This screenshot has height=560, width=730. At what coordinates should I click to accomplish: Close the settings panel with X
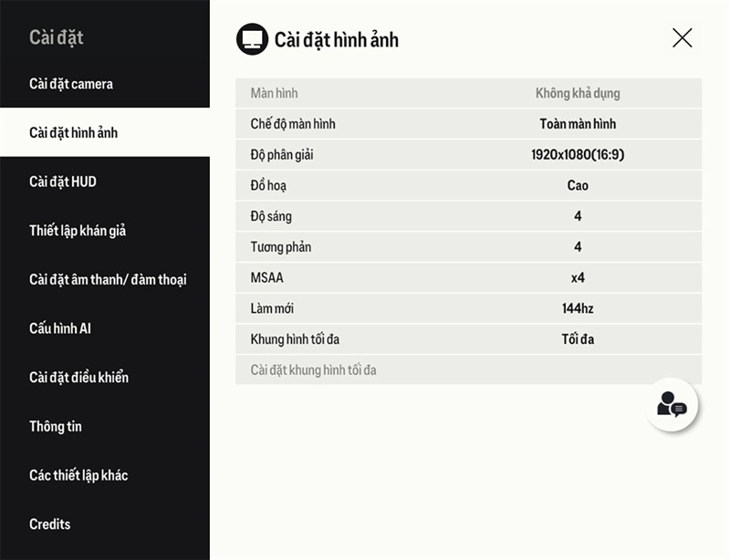coord(682,37)
